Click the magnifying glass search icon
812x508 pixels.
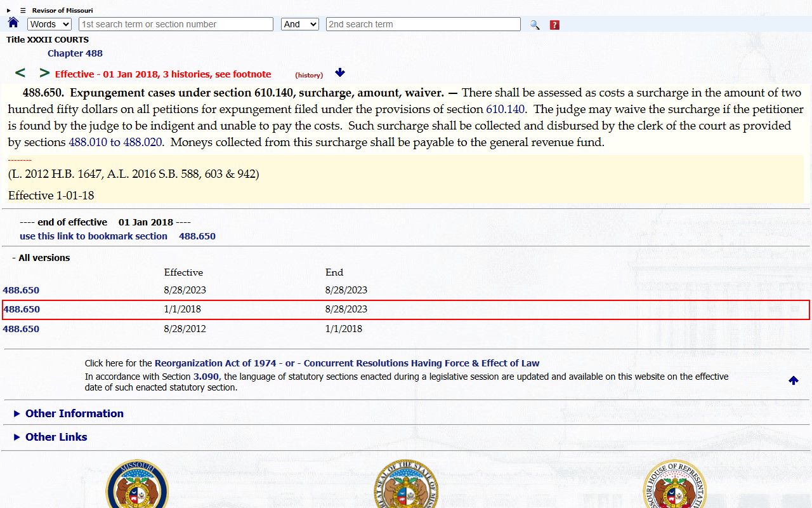(535, 25)
